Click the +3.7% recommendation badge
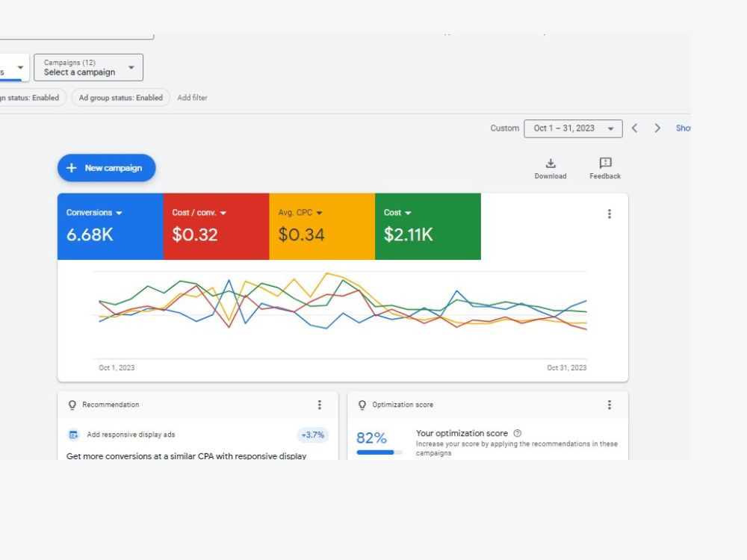Screen dimensions: 747x560 (x=312, y=435)
